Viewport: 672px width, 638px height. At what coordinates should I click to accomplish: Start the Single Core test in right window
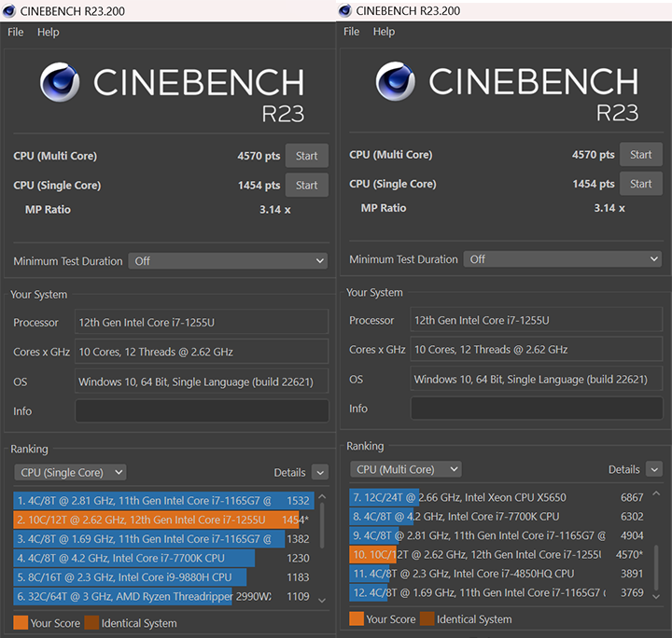click(640, 184)
